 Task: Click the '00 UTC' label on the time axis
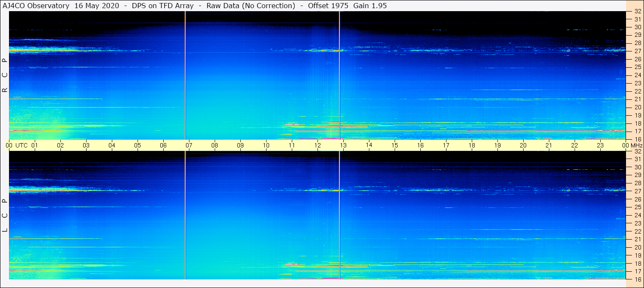(16, 145)
